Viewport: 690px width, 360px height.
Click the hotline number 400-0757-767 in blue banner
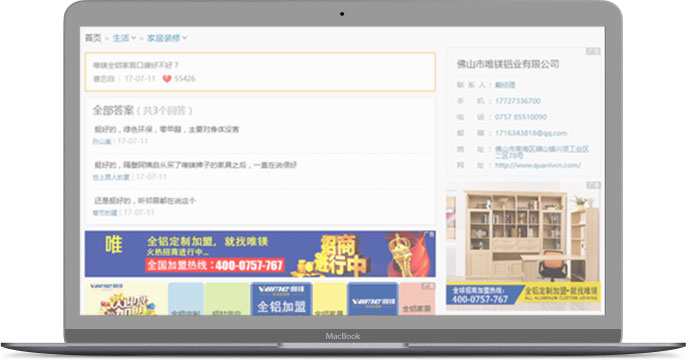(249, 265)
